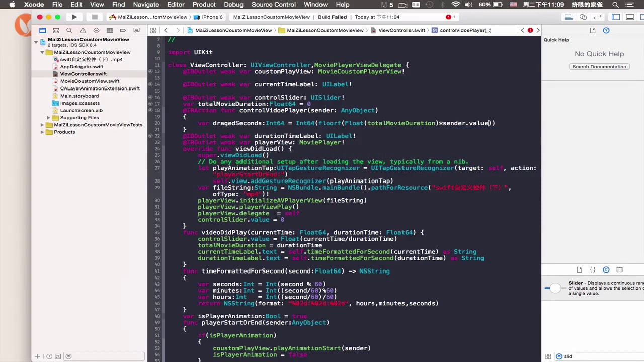Select Main.storyboard in the navigator

(x=79, y=96)
